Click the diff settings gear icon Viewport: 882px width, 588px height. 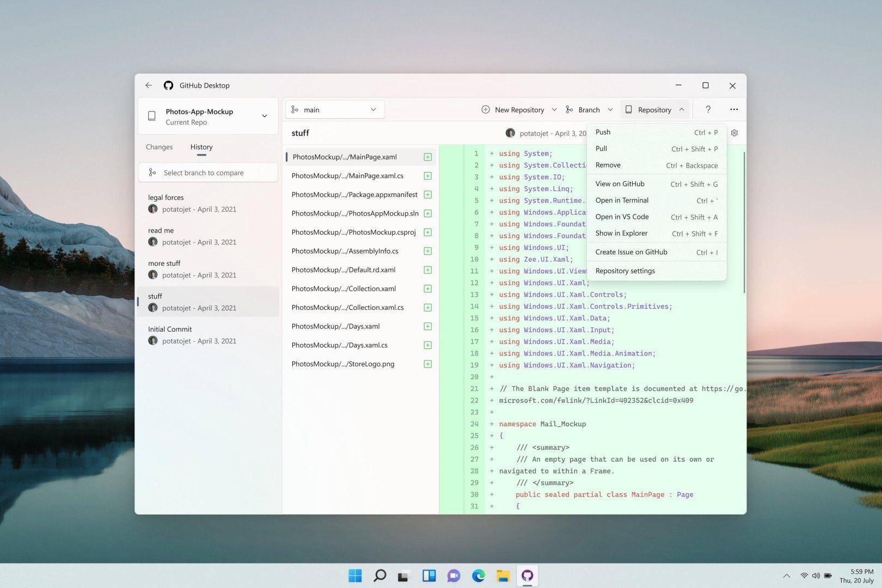coord(734,133)
